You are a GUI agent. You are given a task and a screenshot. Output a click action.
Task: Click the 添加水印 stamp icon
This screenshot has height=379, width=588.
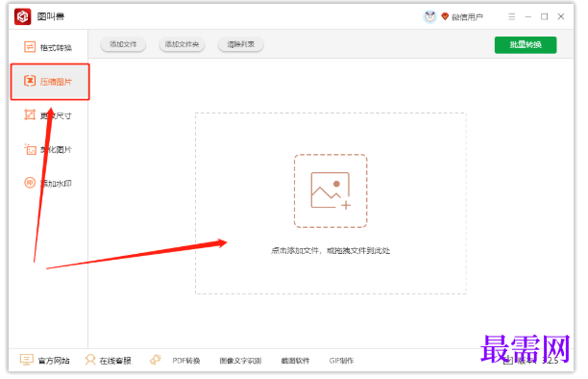coord(30,183)
